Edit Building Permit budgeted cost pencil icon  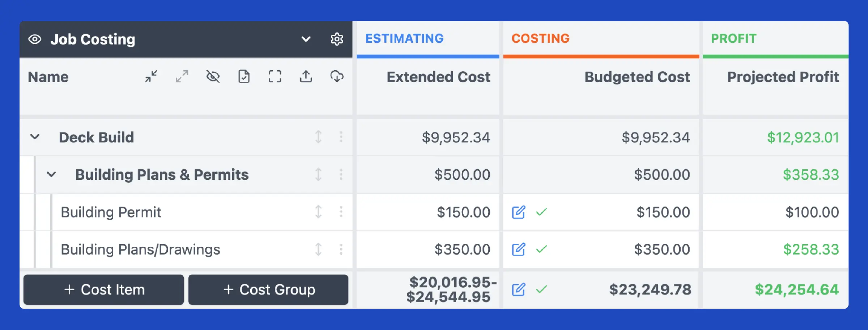518,212
